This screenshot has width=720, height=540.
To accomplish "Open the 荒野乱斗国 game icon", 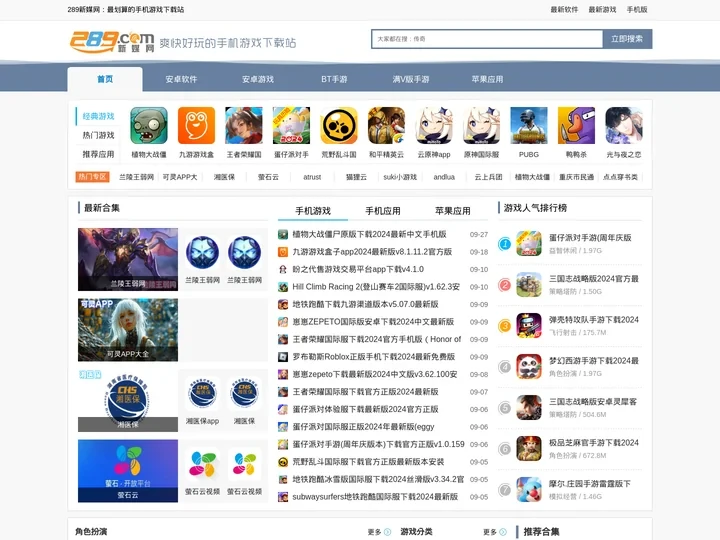I will [339, 125].
